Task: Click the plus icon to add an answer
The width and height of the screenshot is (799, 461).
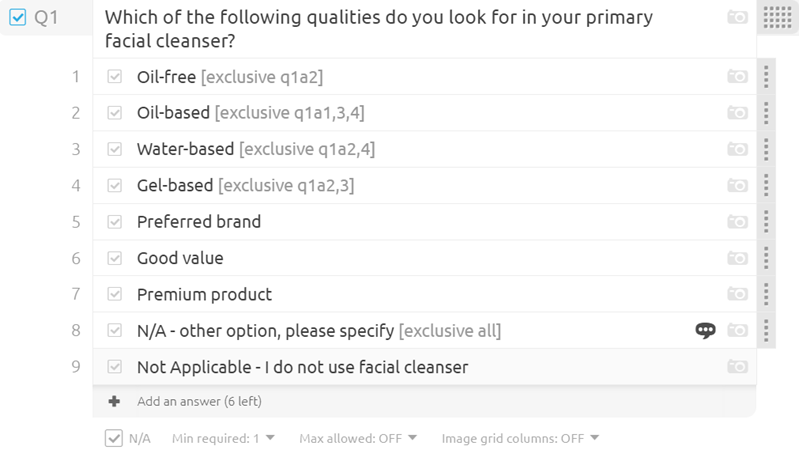Action: (114, 401)
